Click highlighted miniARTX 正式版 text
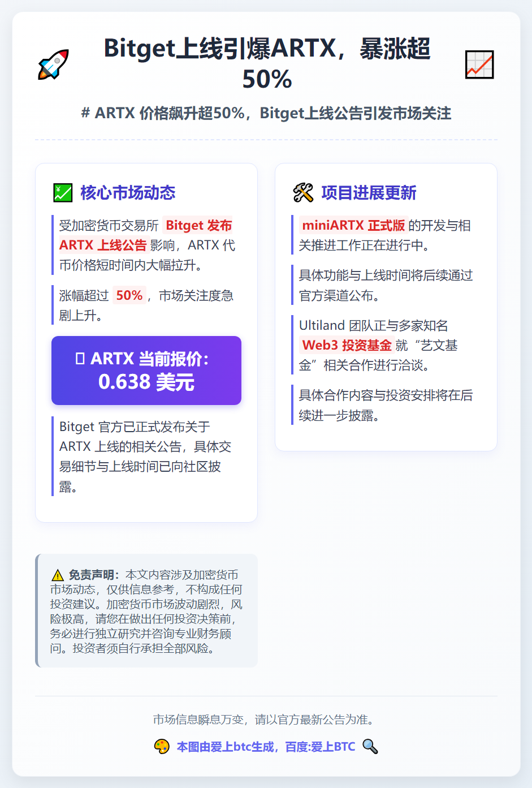The image size is (532, 788). (x=353, y=225)
